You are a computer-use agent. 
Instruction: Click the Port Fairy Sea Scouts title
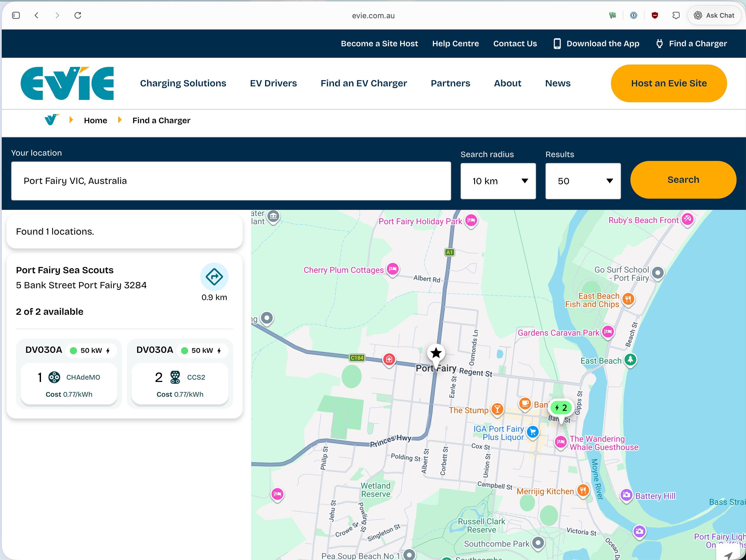65,270
